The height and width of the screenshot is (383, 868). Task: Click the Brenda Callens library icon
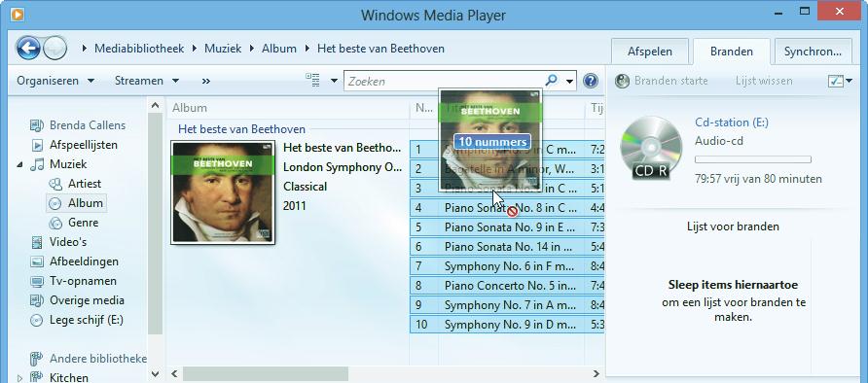click(x=37, y=125)
